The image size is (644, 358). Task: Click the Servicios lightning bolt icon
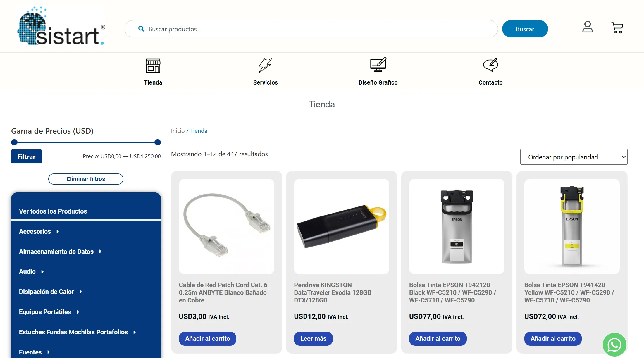[265, 65]
